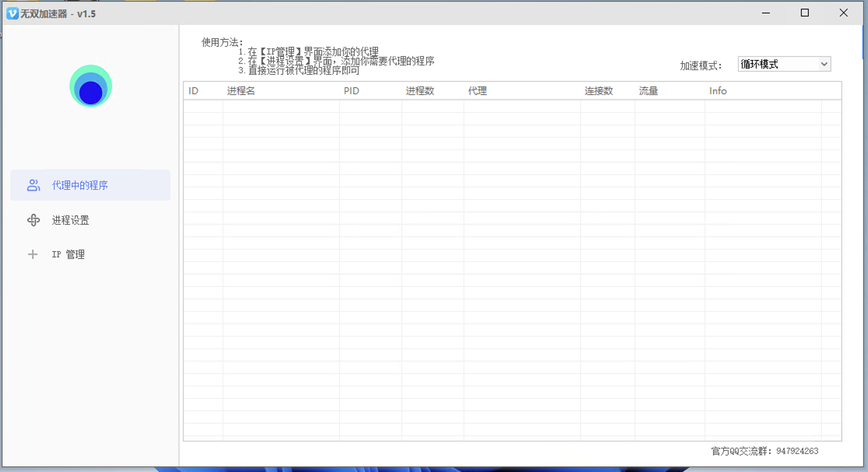Click the 代理 column header

click(x=477, y=91)
